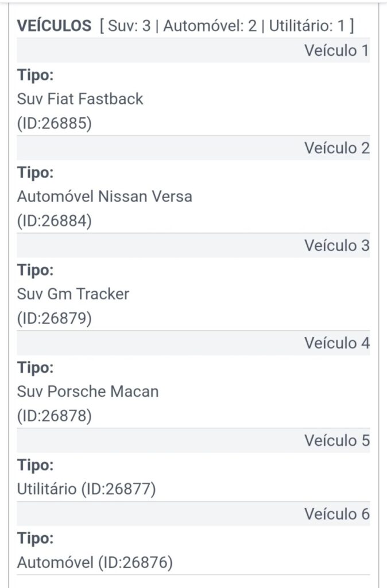Click the VEÍCULOS section heading

(54, 26)
